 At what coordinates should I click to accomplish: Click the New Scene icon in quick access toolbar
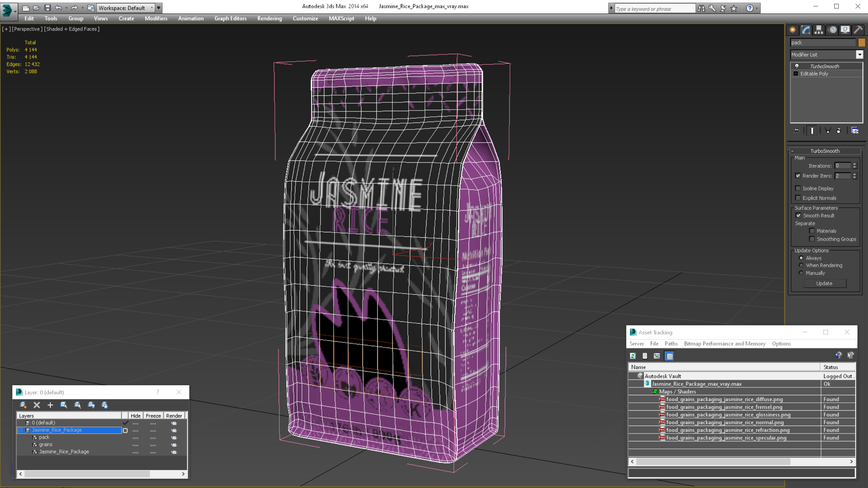click(26, 8)
